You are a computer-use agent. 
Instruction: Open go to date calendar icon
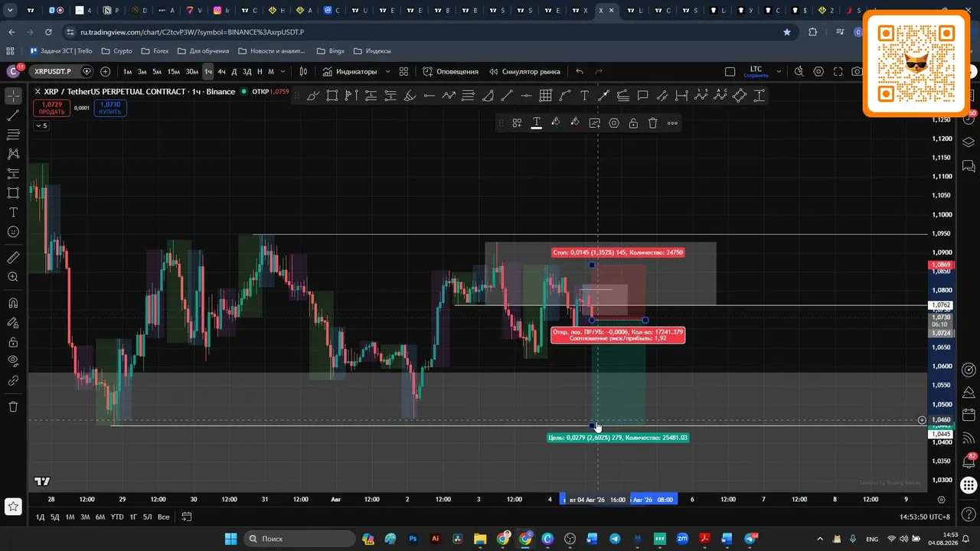tap(186, 517)
